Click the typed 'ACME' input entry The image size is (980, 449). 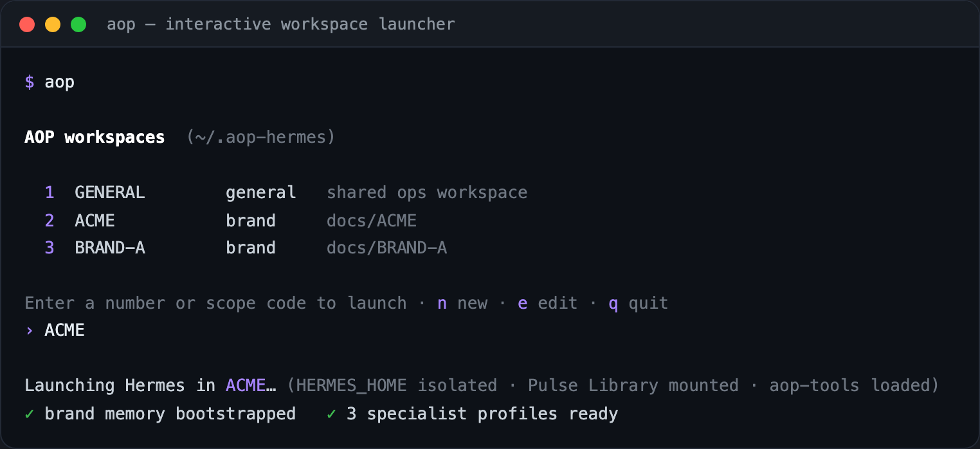[64, 331]
